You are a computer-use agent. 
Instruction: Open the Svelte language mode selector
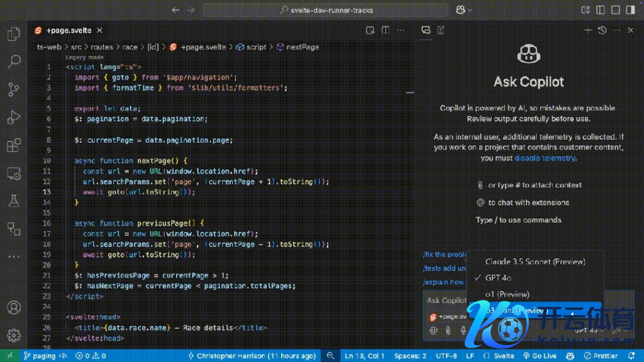(x=504, y=356)
